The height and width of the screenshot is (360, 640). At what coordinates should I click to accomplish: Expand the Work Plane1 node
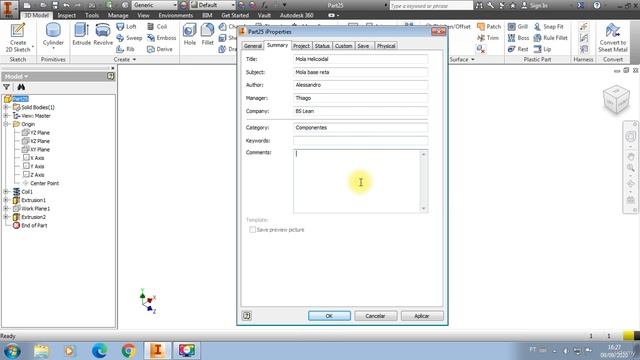pyautogui.click(x=6, y=209)
